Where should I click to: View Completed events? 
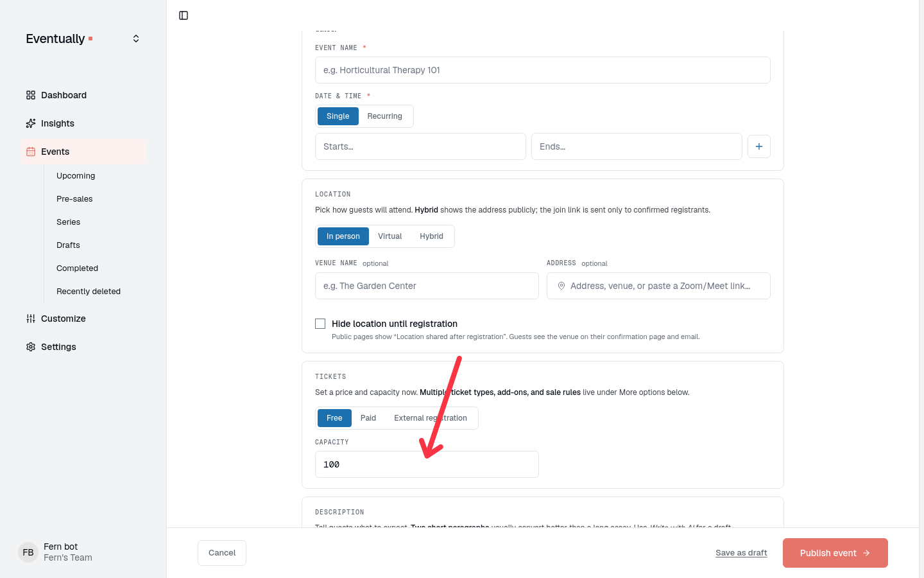click(x=77, y=268)
